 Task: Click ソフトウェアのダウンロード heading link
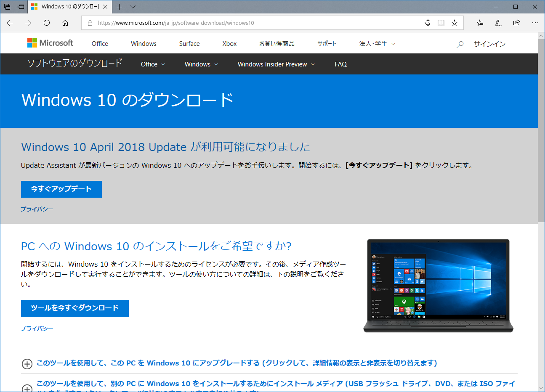[x=75, y=63]
